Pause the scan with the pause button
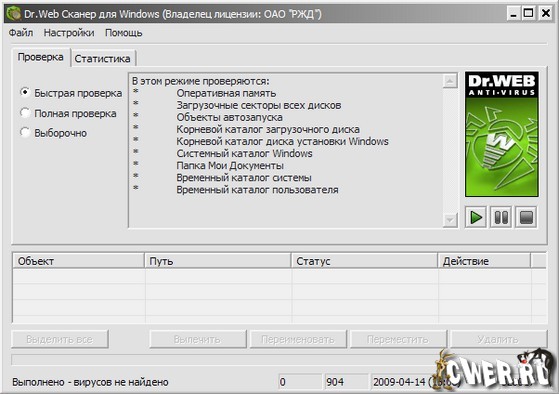559x394 pixels. 501,217
